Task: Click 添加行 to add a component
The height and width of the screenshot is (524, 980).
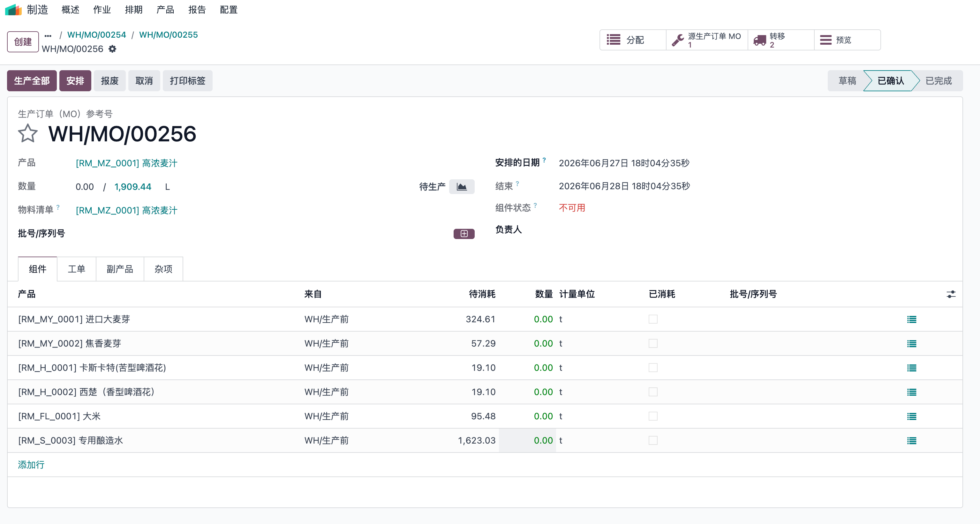Action: (31, 465)
